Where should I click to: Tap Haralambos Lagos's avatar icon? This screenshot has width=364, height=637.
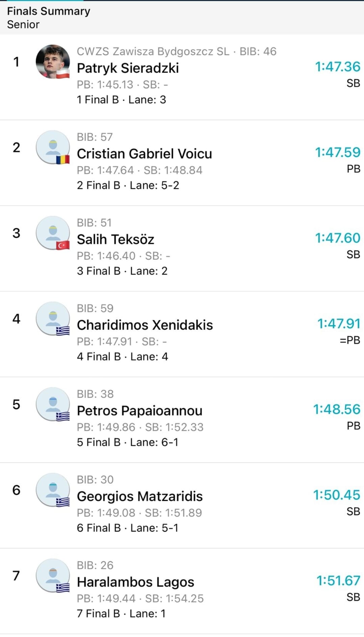click(x=53, y=576)
